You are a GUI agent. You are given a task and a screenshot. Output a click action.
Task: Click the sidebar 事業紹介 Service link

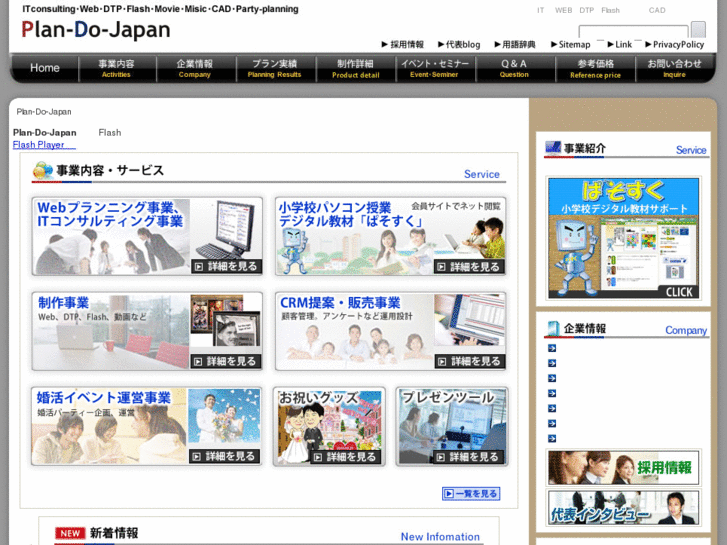[x=691, y=150]
